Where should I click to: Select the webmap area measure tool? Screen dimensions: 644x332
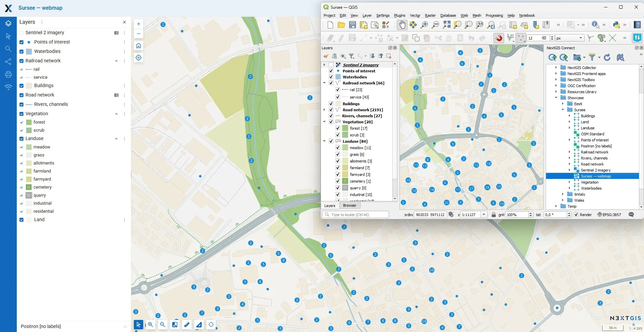199,324
